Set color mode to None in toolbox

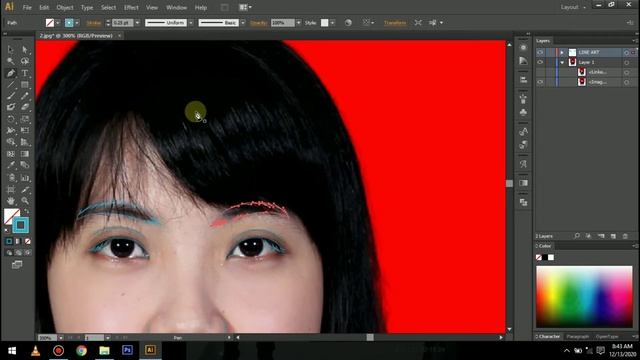click(28, 241)
